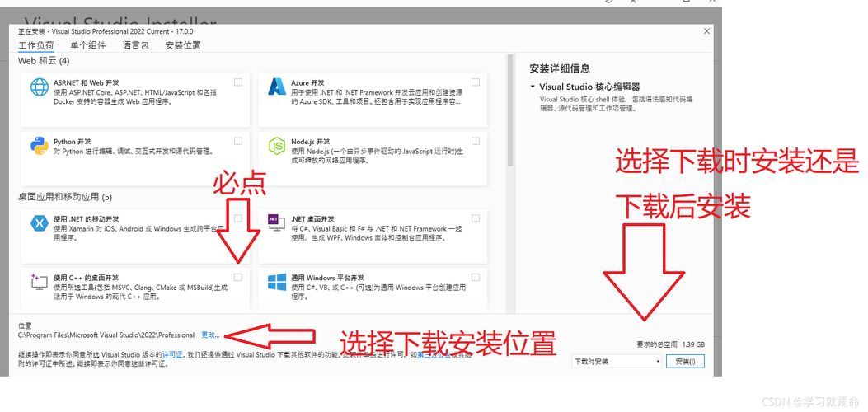Click the 1.39 GB total space value
The width and height of the screenshot is (868, 412).
coord(693,344)
